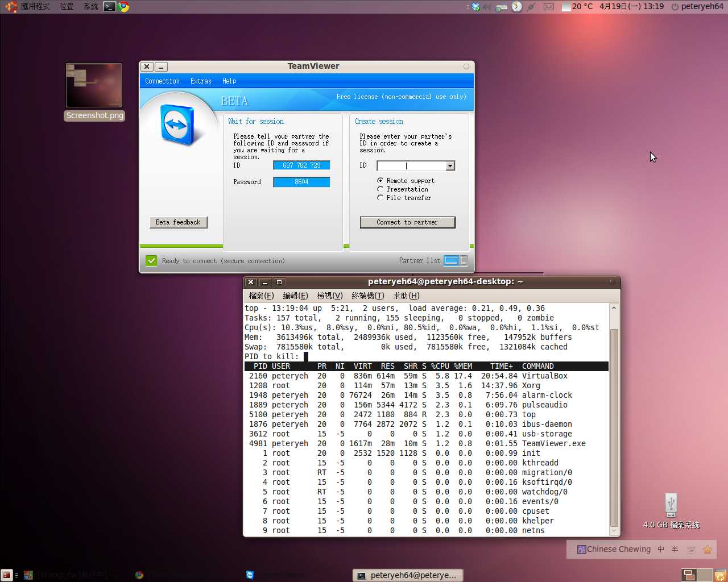Open the 4.0 GB USB drive icon

[671, 505]
